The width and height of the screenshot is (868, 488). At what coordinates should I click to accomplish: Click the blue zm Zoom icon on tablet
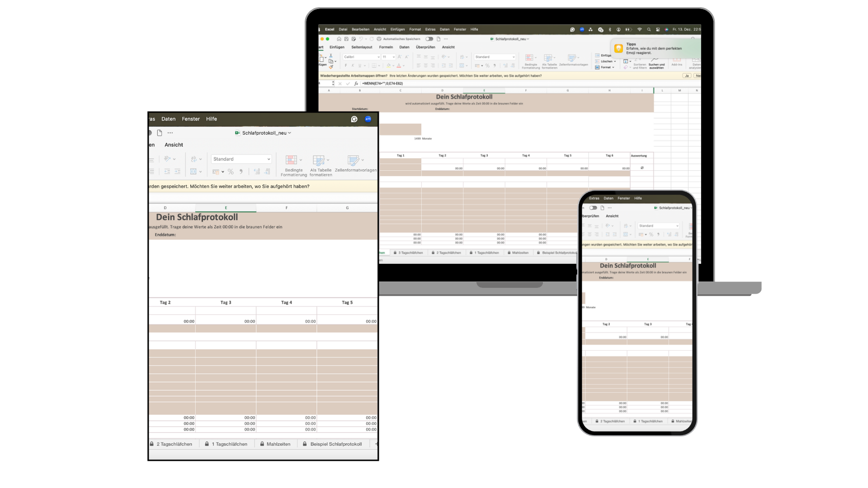368,119
